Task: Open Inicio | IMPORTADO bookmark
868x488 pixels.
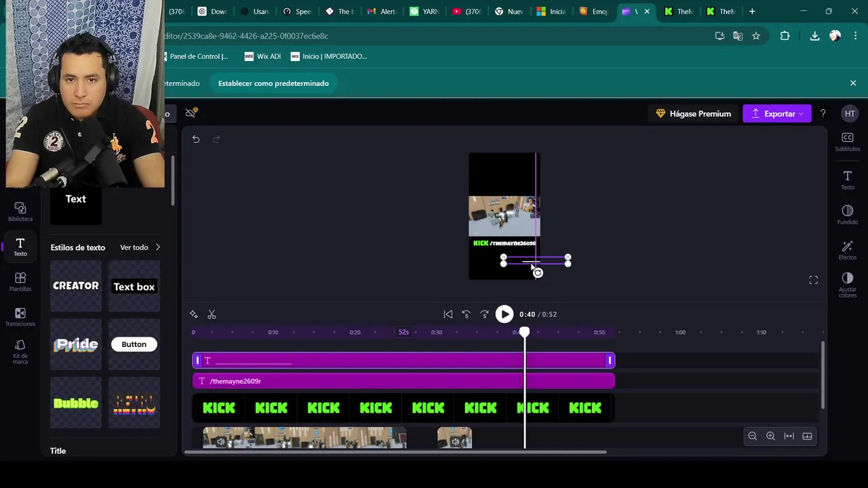Action: point(329,56)
